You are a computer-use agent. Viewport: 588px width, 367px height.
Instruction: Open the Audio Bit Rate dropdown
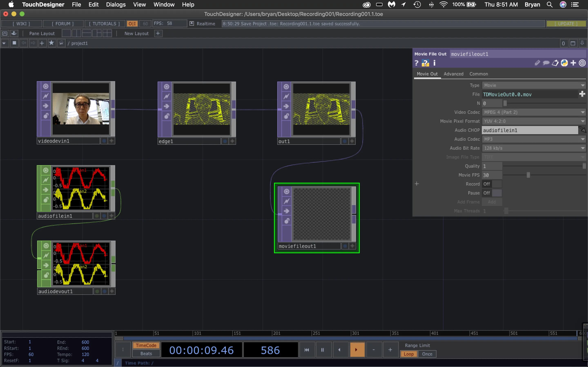point(533,148)
